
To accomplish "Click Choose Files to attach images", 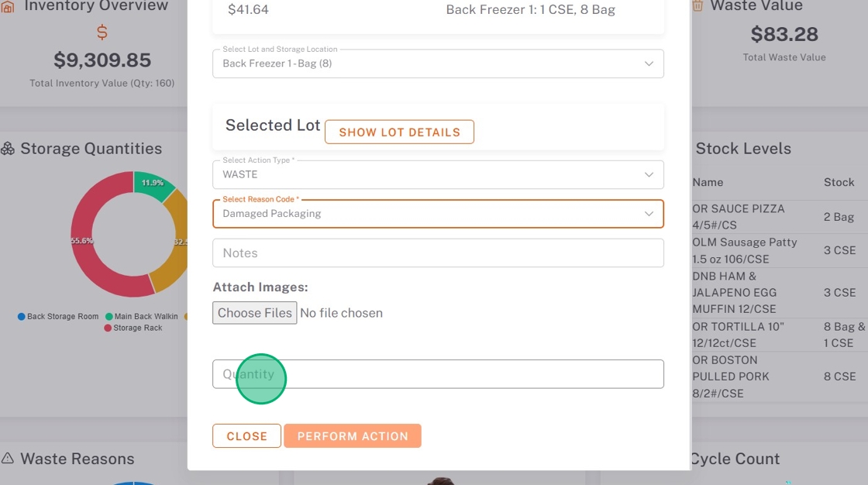I will (x=255, y=313).
